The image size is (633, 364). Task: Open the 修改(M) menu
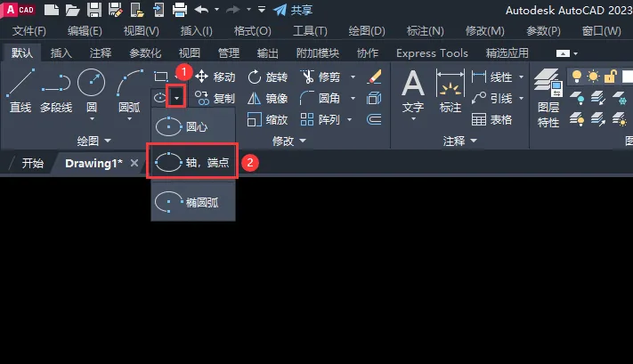point(484,31)
